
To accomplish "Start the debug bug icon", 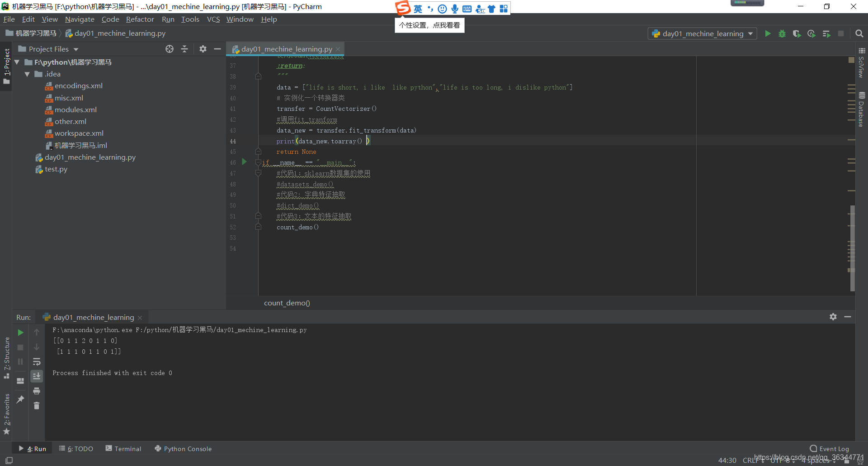I will click(782, 33).
